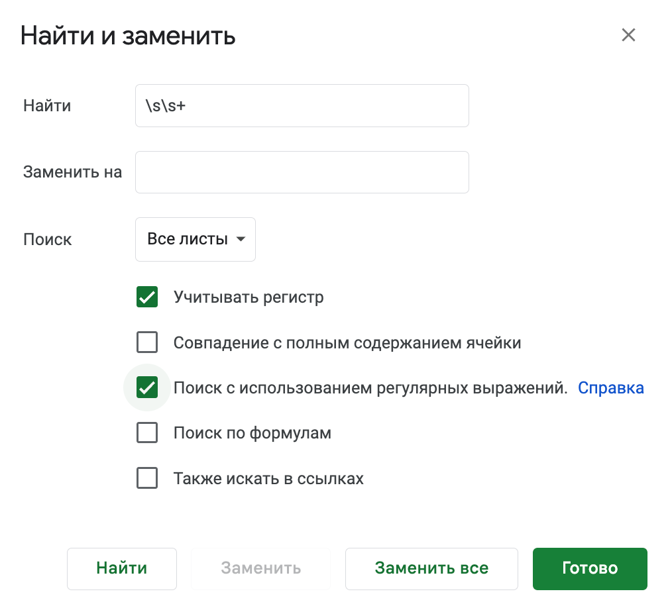This screenshot has width=672, height=616.
Task: Click the Также искать в ссылках label text
Action: (268, 478)
